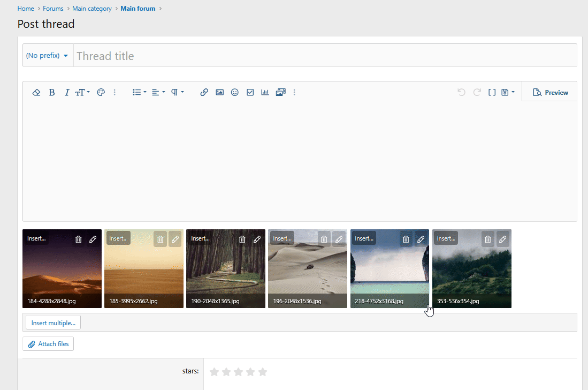Click the remove formatting eraser icon
The image size is (588, 390).
[36, 92]
